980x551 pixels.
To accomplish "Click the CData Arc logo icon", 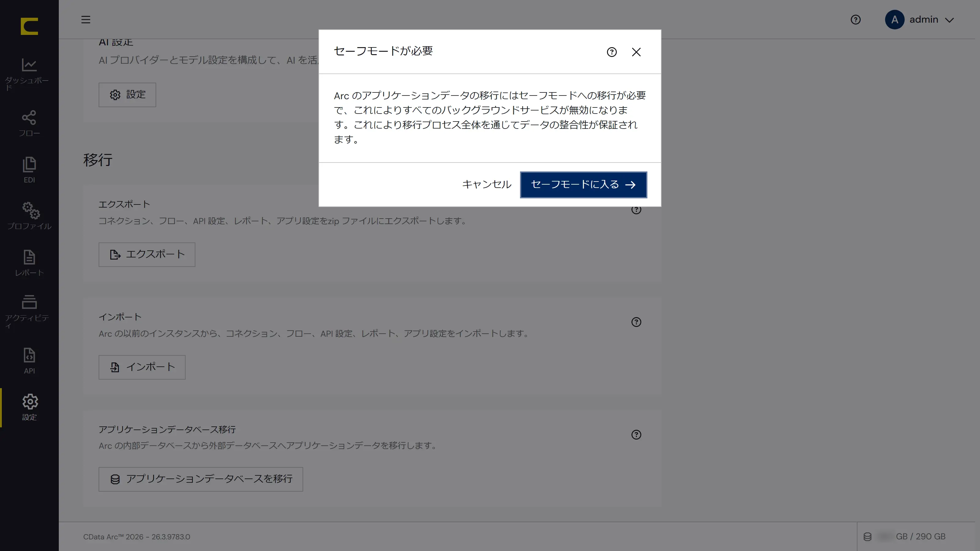I will pos(29,26).
